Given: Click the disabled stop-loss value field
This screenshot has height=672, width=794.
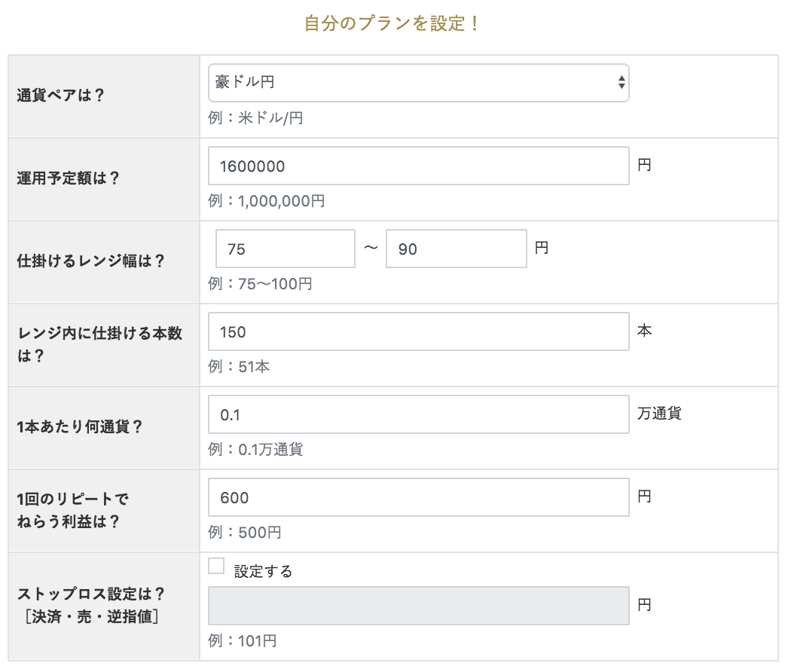Looking at the screenshot, I should click(x=418, y=606).
